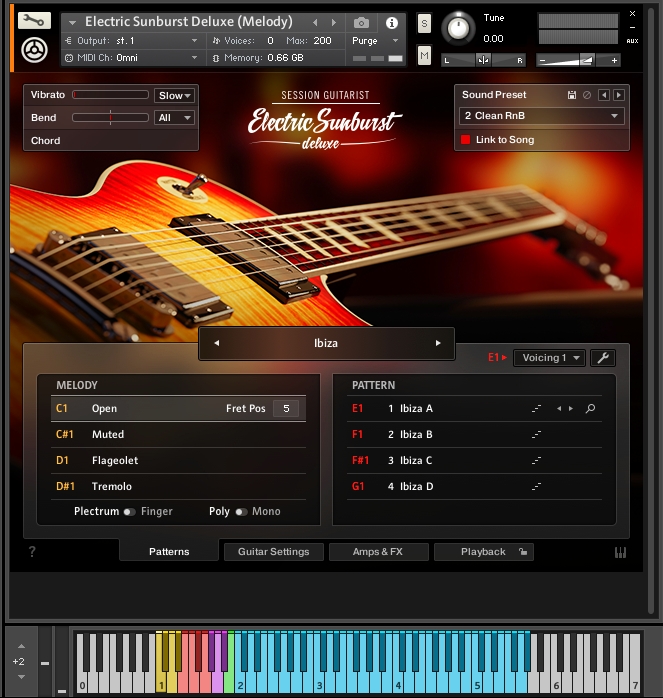
Task: Open snapshot view with camera icon
Action: coord(361,23)
